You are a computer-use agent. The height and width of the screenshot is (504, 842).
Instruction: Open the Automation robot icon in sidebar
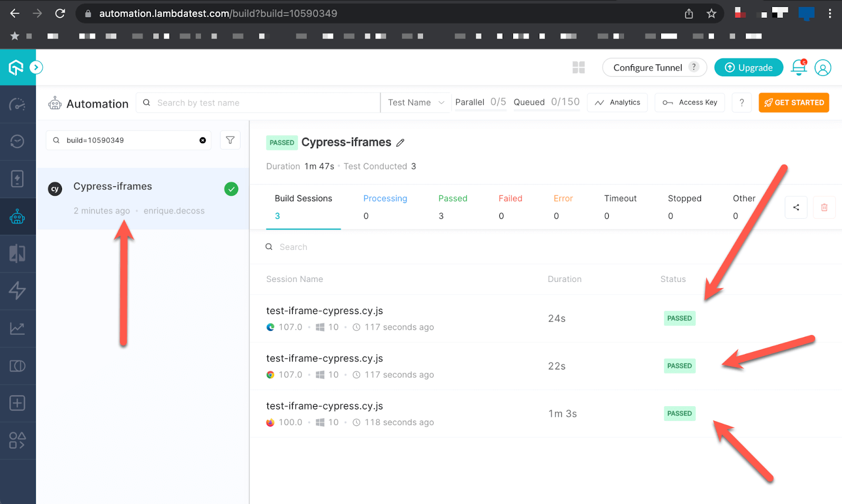(18, 216)
